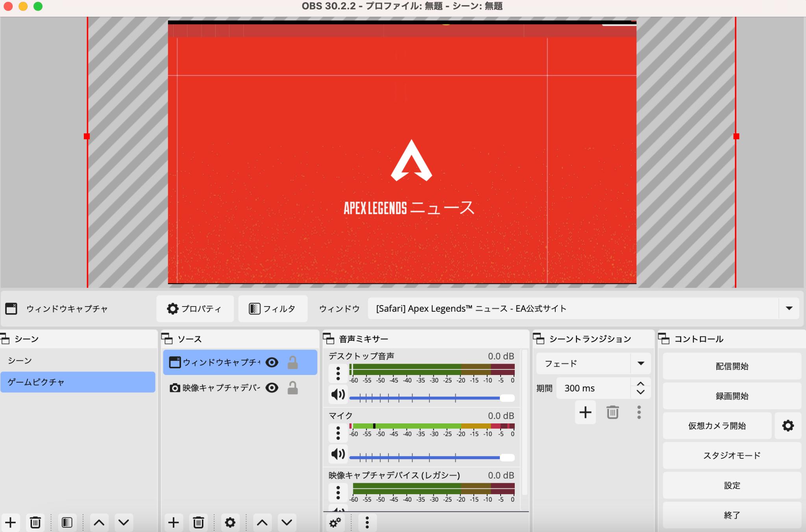Select 映像キャプチャデバイス source row
Image resolution: width=806 pixels, height=532 pixels.
[240, 388]
